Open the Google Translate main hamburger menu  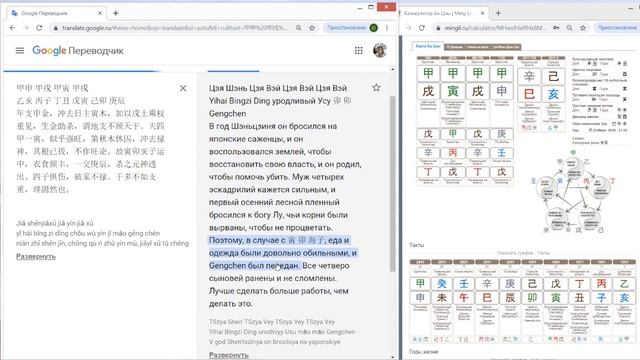[x=20, y=51]
